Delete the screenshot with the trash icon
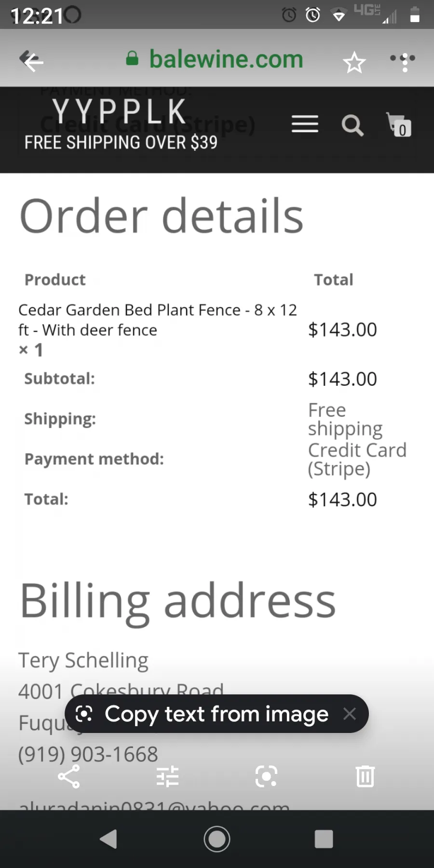Image resolution: width=434 pixels, height=868 pixels. point(365,776)
